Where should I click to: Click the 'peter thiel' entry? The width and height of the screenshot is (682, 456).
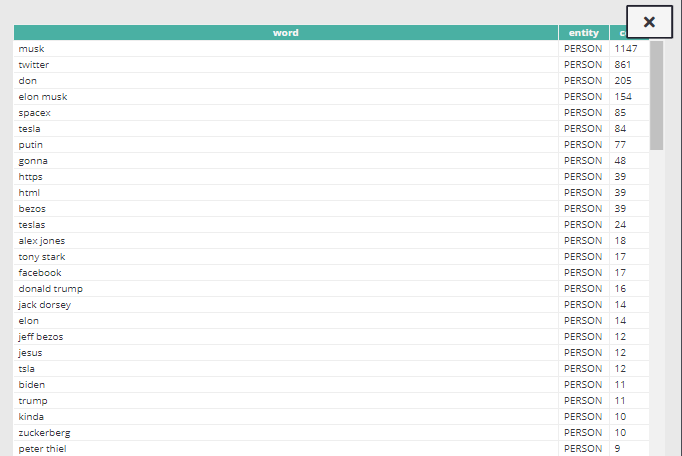43,449
